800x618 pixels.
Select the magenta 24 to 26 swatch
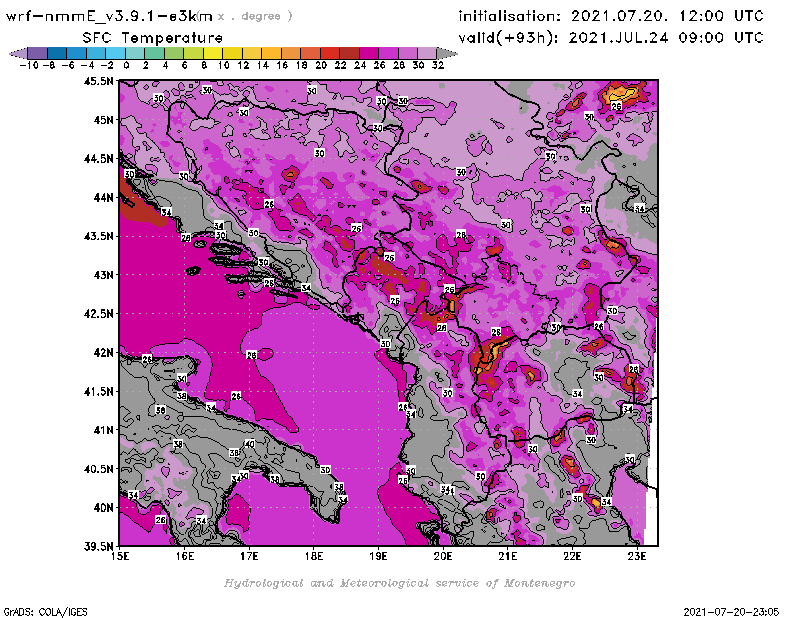pos(369,54)
